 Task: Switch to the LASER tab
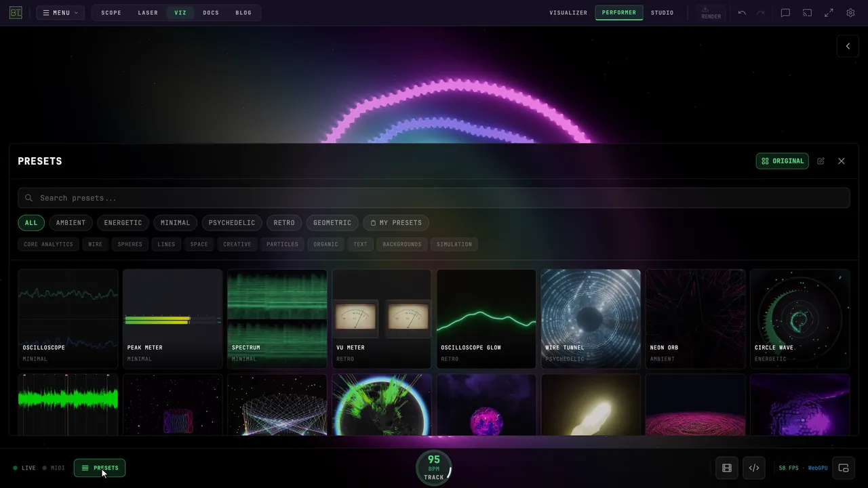(x=148, y=13)
